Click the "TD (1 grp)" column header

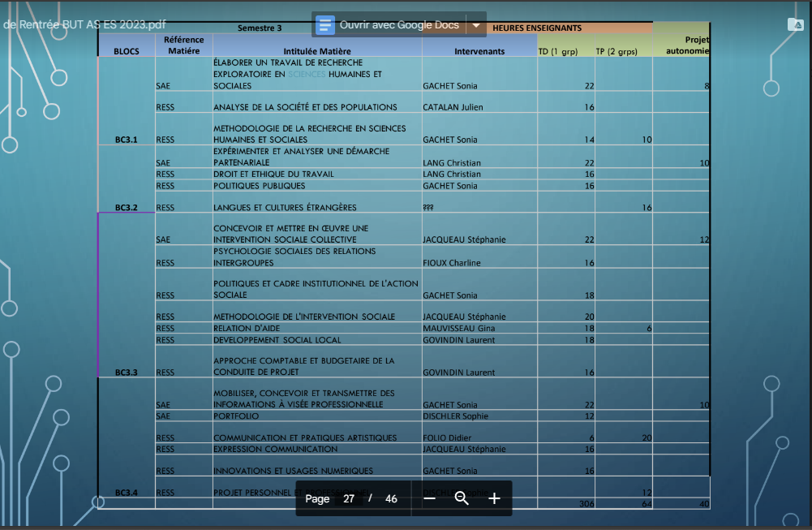[558, 51]
